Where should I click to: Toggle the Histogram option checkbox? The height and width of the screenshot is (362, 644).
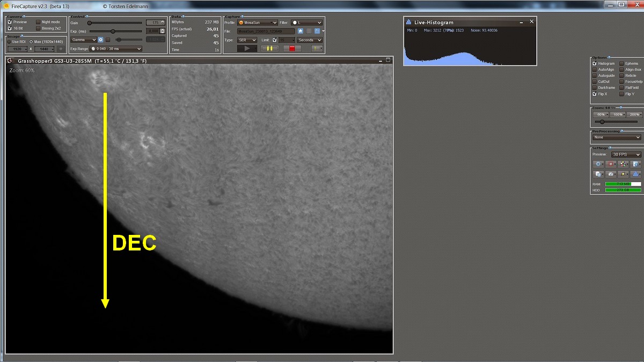(x=595, y=63)
